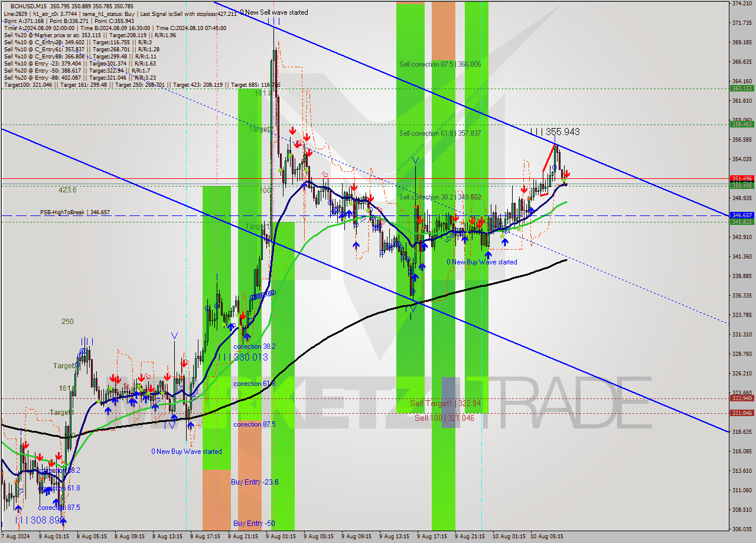This screenshot has height=543, width=756.
Task: Select the red 351.496 price tag
Action: [x=742, y=178]
